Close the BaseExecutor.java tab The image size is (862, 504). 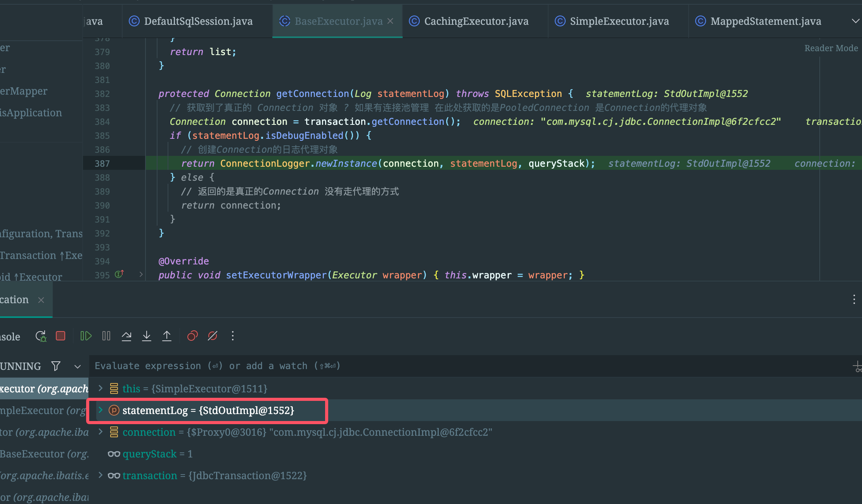(391, 21)
